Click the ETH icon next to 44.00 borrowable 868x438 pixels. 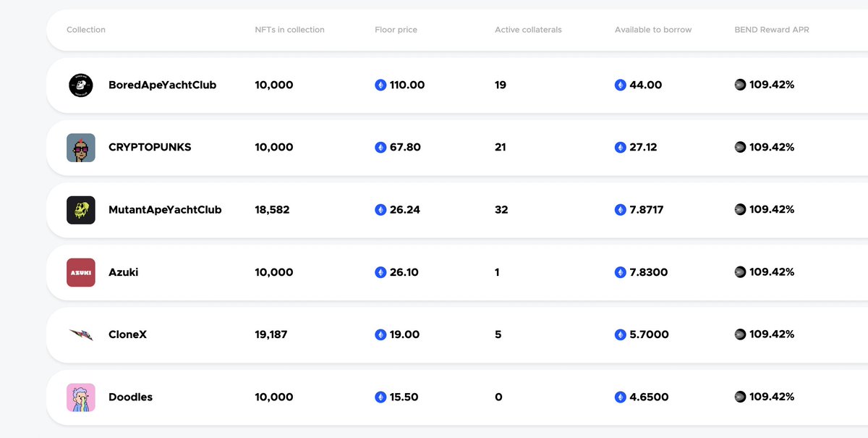coord(621,85)
